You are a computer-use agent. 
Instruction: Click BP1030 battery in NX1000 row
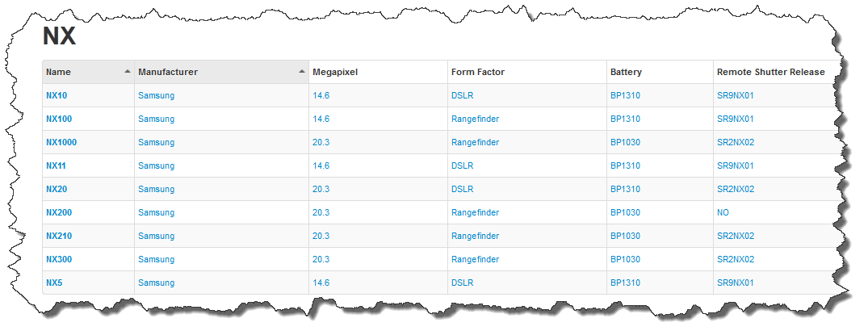(625, 142)
